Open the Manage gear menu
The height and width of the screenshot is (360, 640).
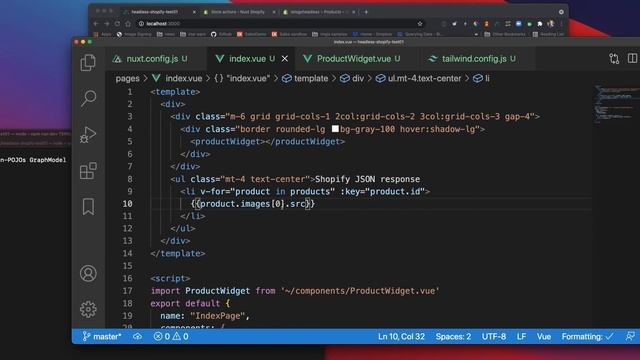[x=88, y=309]
